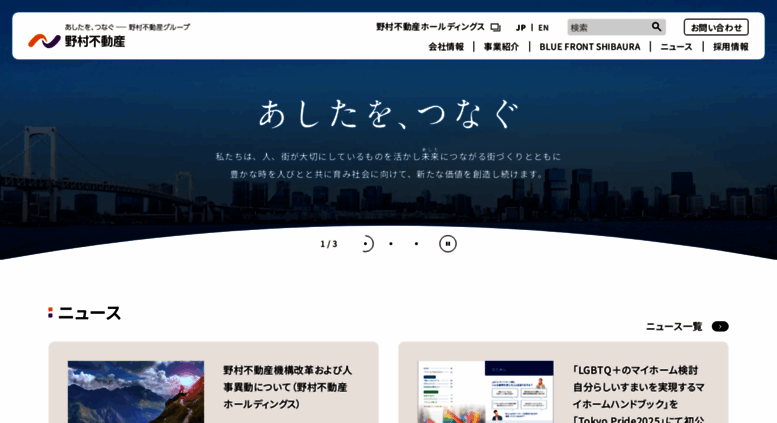
Task: Open the mountain artwork news thumbnail
Action: [136, 392]
